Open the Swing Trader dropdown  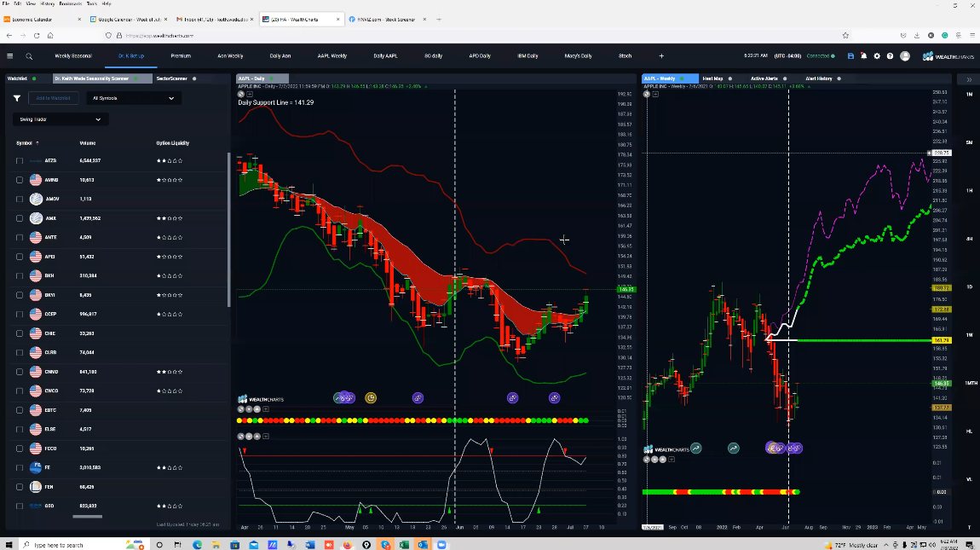tap(61, 119)
